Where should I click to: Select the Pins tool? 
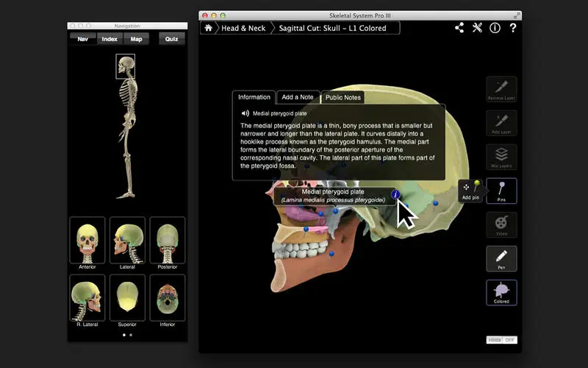coord(501,191)
